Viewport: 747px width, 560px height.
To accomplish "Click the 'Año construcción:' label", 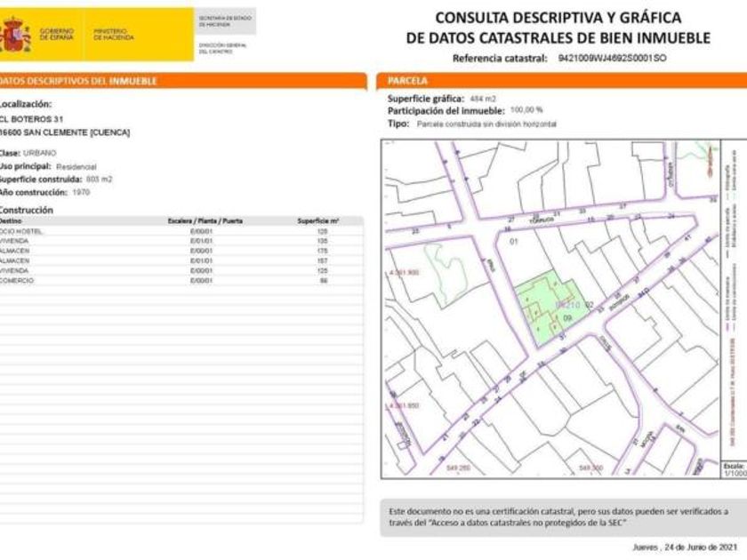I will point(34,192).
